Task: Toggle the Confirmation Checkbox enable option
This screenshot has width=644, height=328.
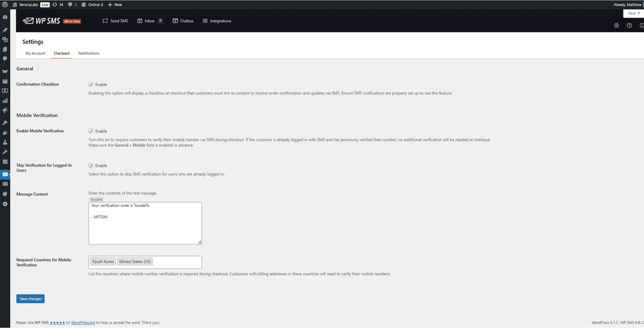Action: pyautogui.click(x=91, y=84)
